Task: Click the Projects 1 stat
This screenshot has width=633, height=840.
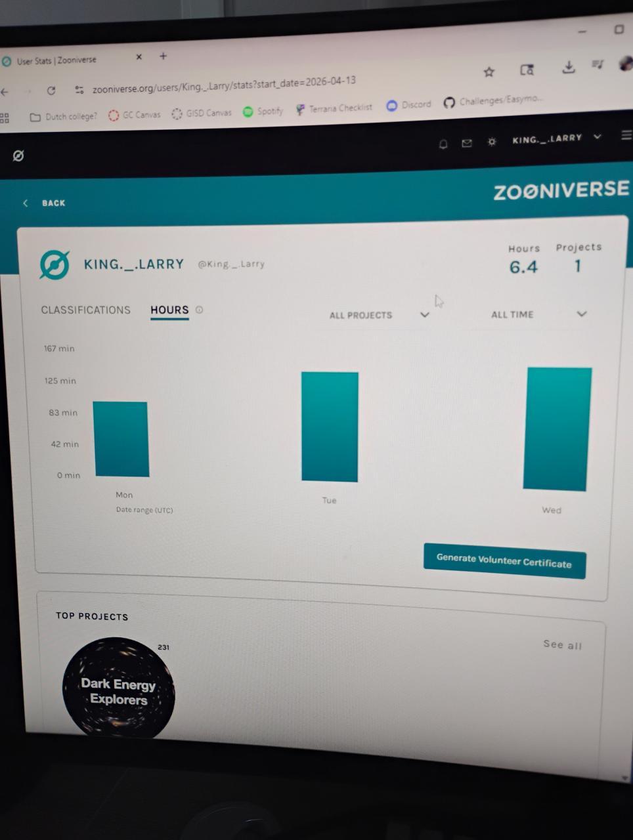Action: point(578,258)
